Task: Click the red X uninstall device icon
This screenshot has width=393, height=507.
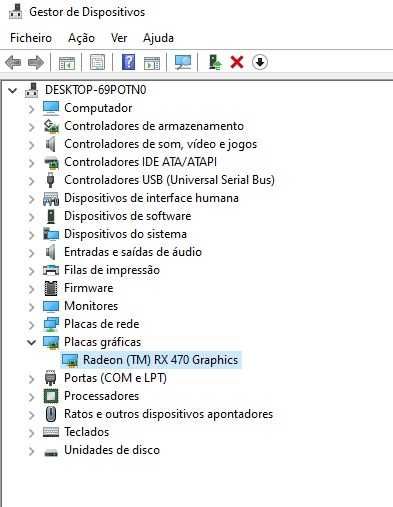Action: coord(237,62)
